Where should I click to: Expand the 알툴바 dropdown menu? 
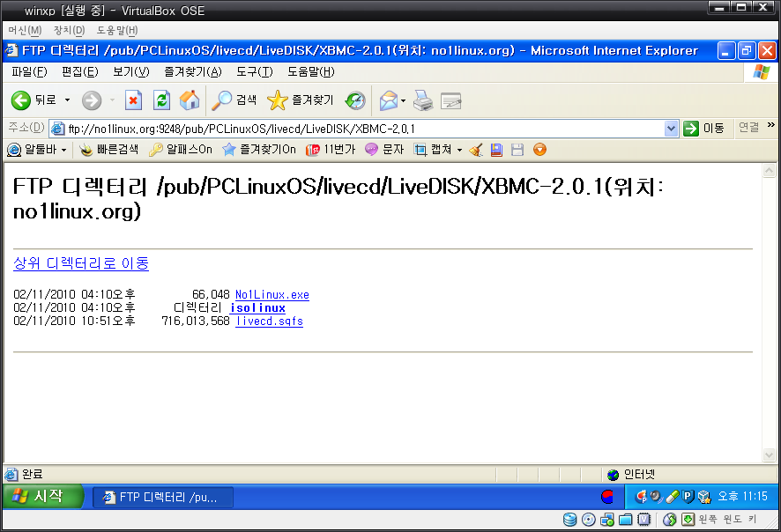point(63,150)
